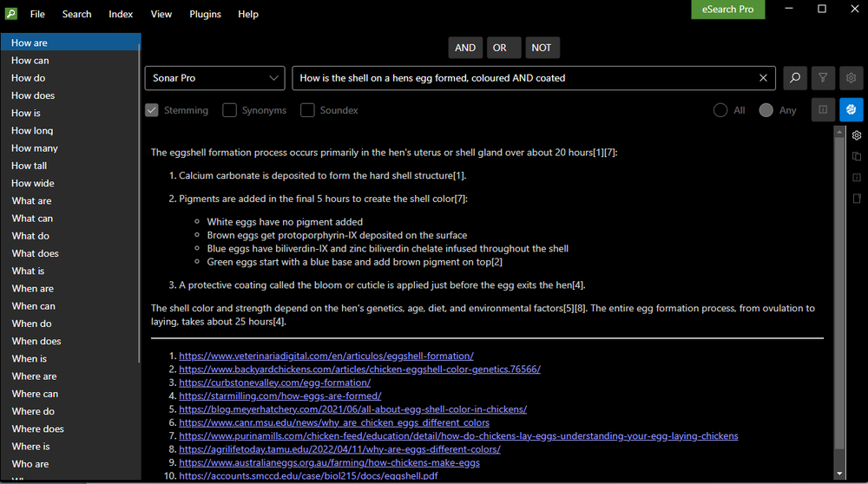The image size is (868, 484).
Task: Select "Who are" in the sidebar
Action: tap(70, 464)
